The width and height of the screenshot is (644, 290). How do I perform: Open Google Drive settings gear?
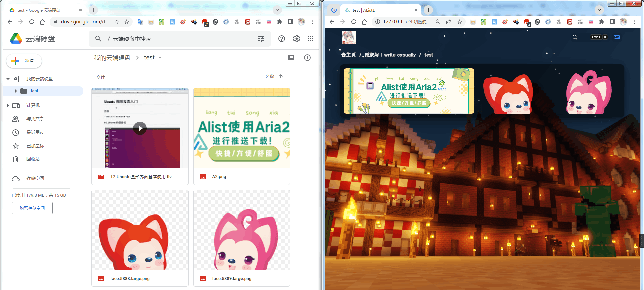296,39
